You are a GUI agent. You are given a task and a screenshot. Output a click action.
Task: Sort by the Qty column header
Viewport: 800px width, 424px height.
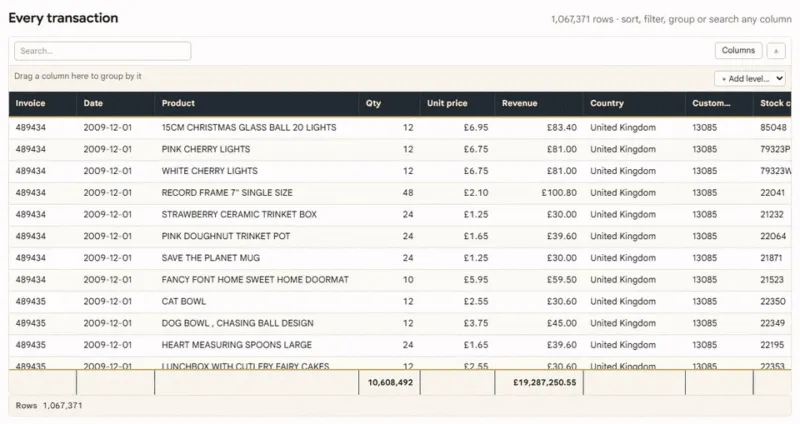(x=389, y=104)
